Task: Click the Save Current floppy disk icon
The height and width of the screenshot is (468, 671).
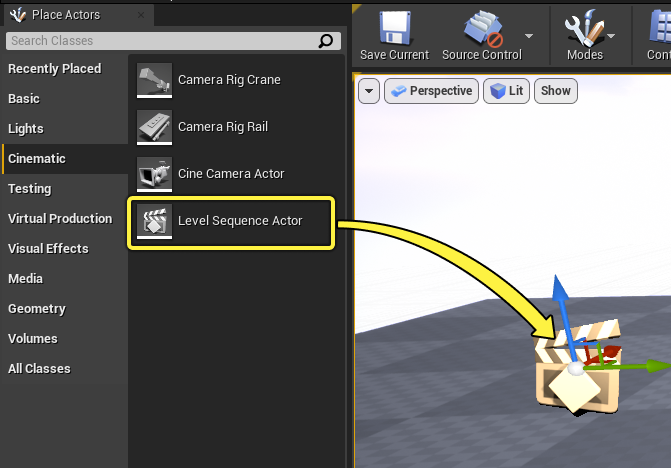Action: point(395,28)
